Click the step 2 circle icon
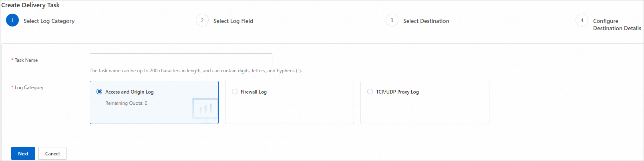644x161 pixels. pos(202,20)
